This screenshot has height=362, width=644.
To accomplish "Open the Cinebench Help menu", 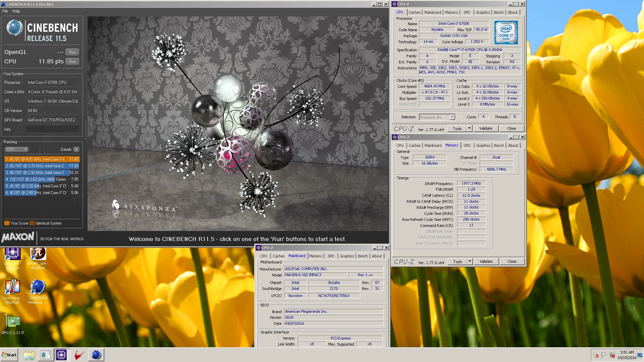I will click(x=16, y=11).
